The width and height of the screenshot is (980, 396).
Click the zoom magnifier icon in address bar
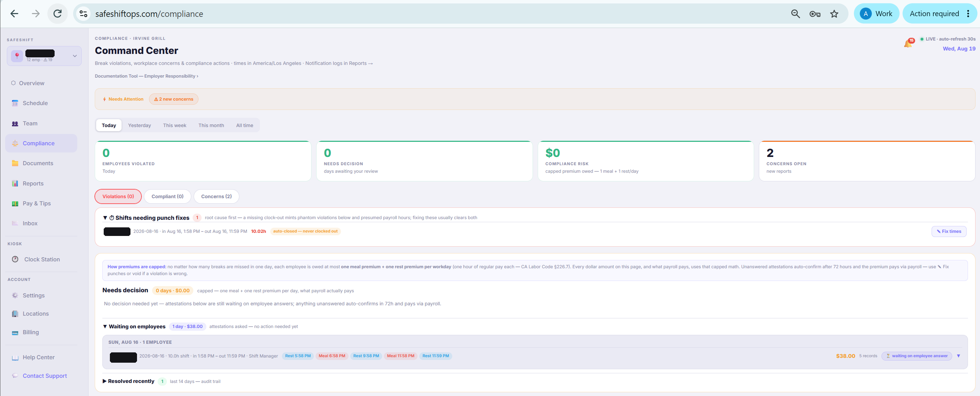[x=795, y=14]
